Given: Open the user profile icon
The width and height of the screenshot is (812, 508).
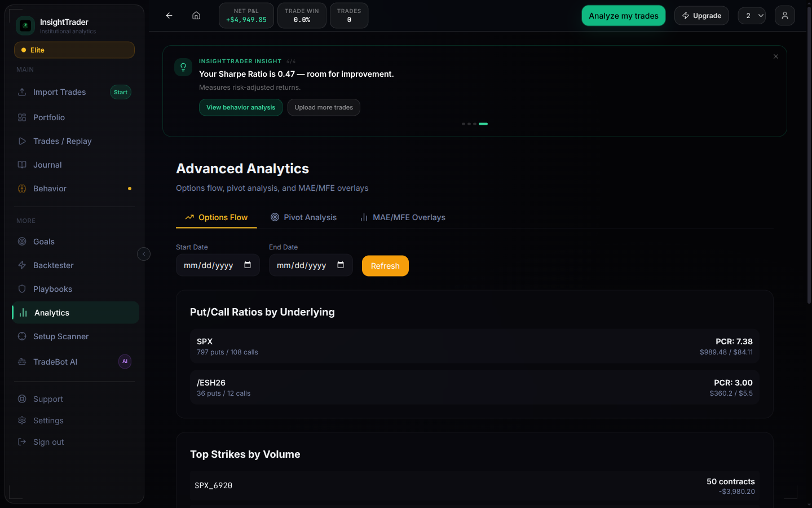Looking at the screenshot, I should [784, 15].
